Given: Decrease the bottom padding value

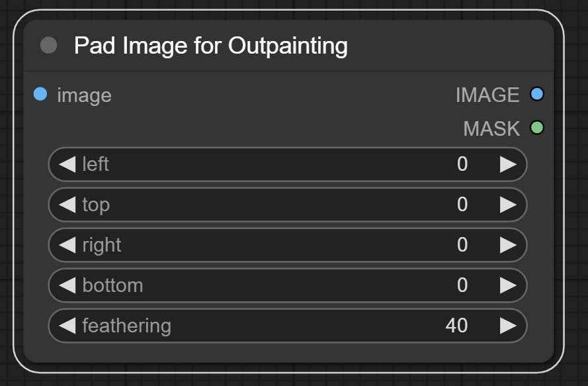Looking at the screenshot, I should point(67,285).
